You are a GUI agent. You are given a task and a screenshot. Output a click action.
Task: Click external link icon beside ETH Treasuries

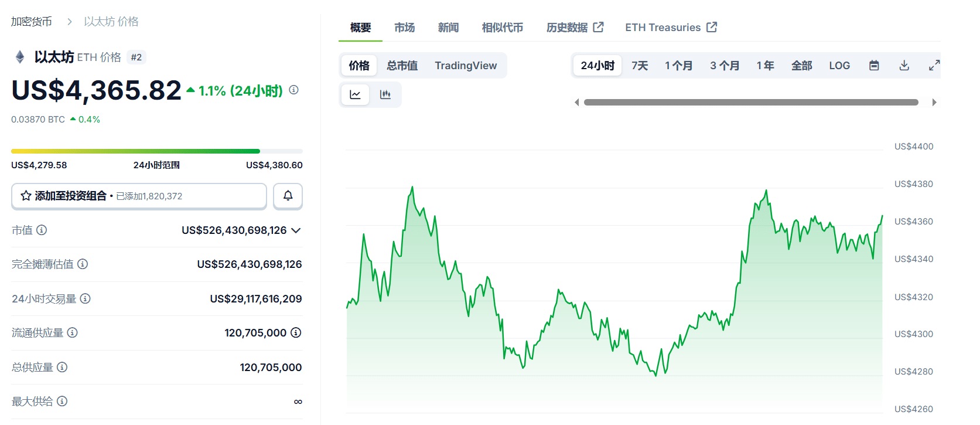click(712, 27)
